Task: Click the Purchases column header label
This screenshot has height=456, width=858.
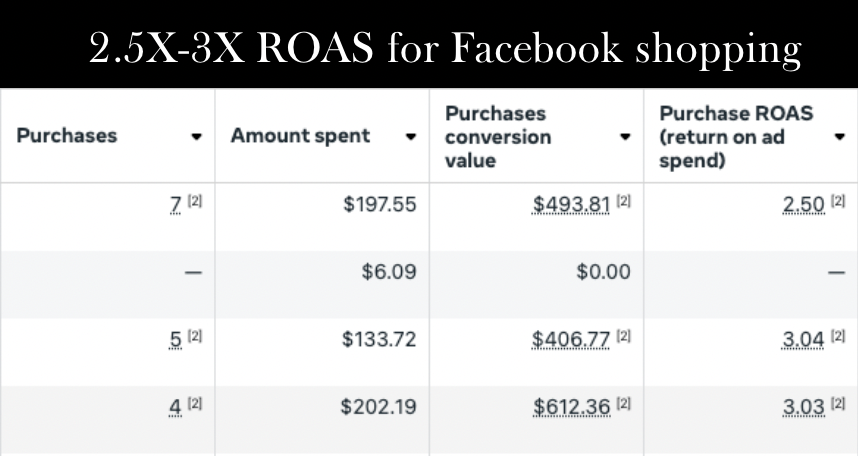Action: point(67,136)
